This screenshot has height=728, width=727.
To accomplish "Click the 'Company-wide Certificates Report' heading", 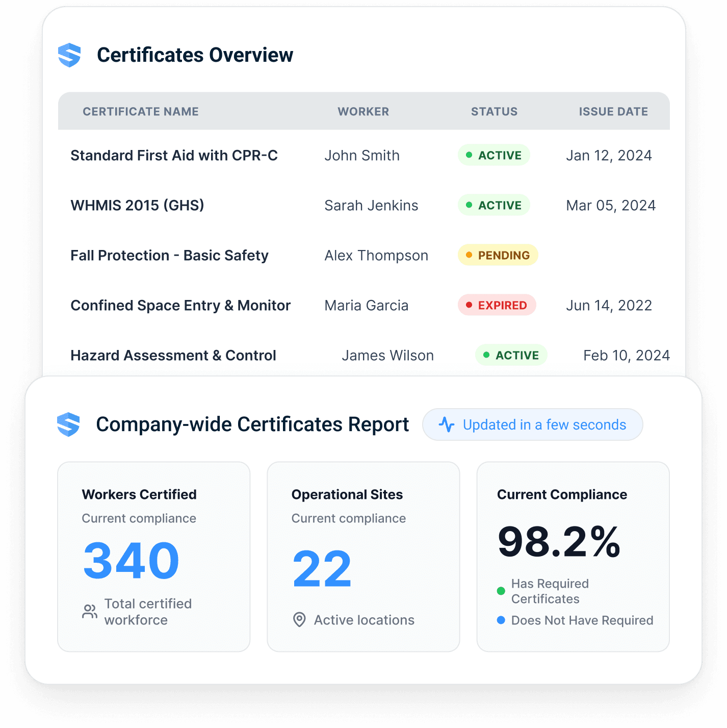I will [x=252, y=424].
